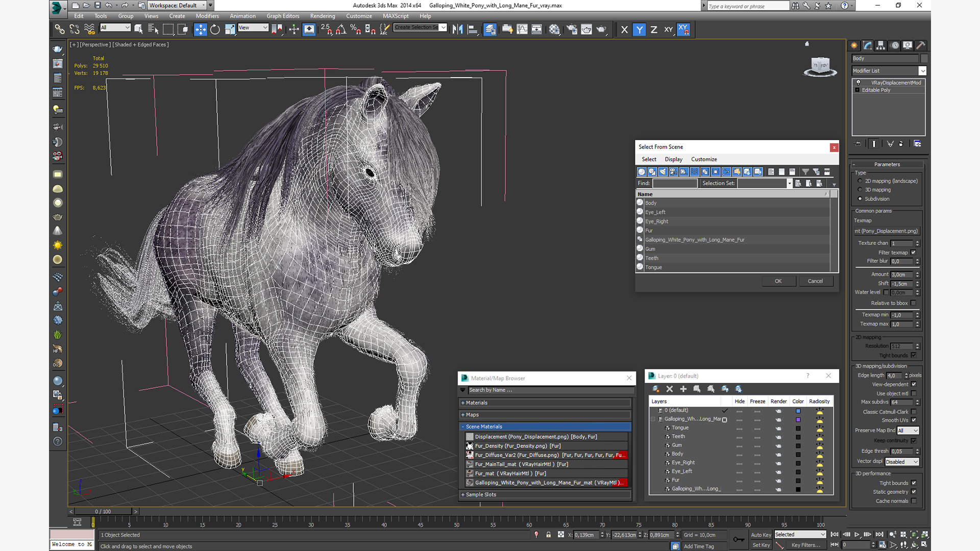The image size is (980, 551).
Task: Click Add Selected Objects plus icon in Layer dialog
Action: pos(683,389)
